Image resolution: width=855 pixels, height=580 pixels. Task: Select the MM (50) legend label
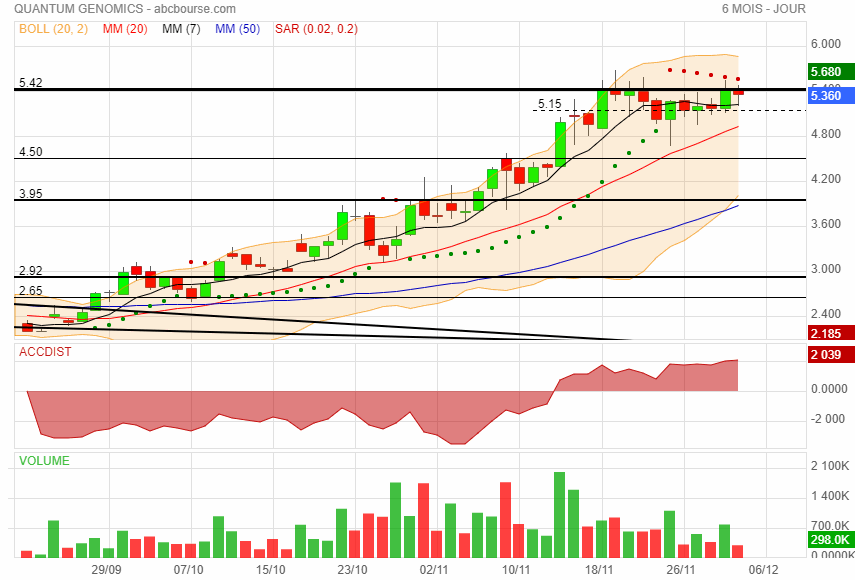[237, 29]
